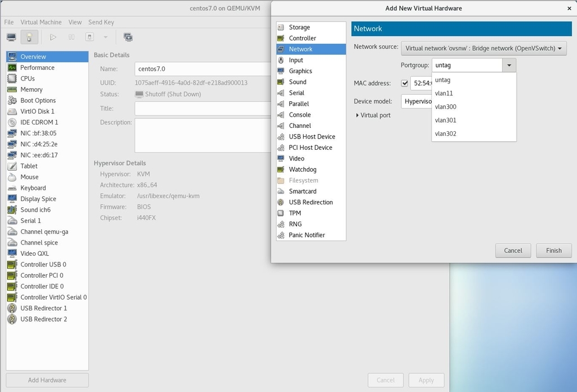Open the File menu

(x=9, y=22)
